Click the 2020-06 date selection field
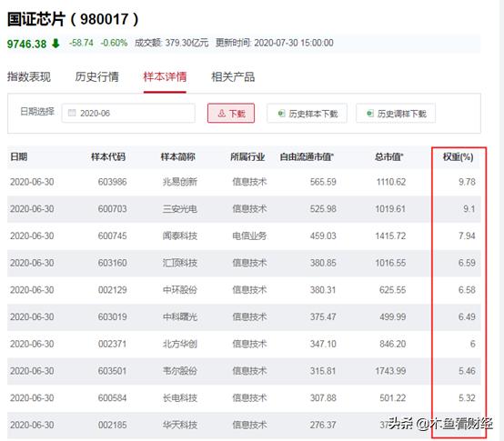 pyautogui.click(x=128, y=113)
